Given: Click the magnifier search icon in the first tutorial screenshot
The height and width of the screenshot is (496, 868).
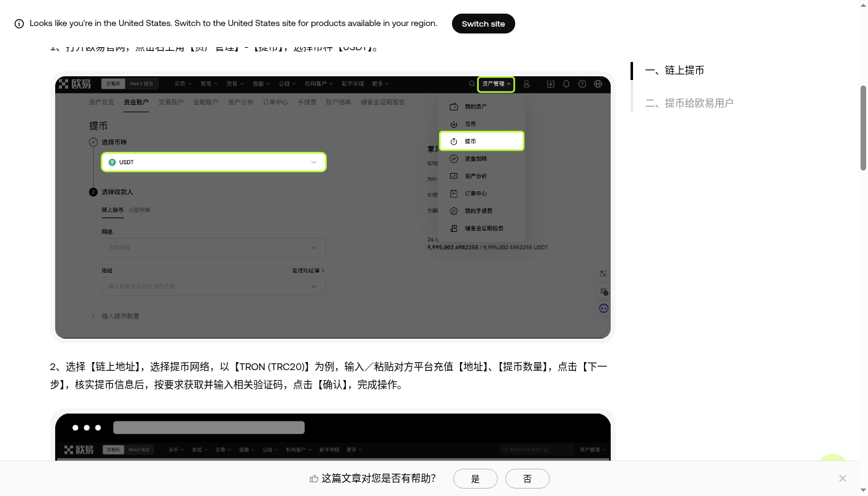Looking at the screenshot, I should click(x=472, y=84).
